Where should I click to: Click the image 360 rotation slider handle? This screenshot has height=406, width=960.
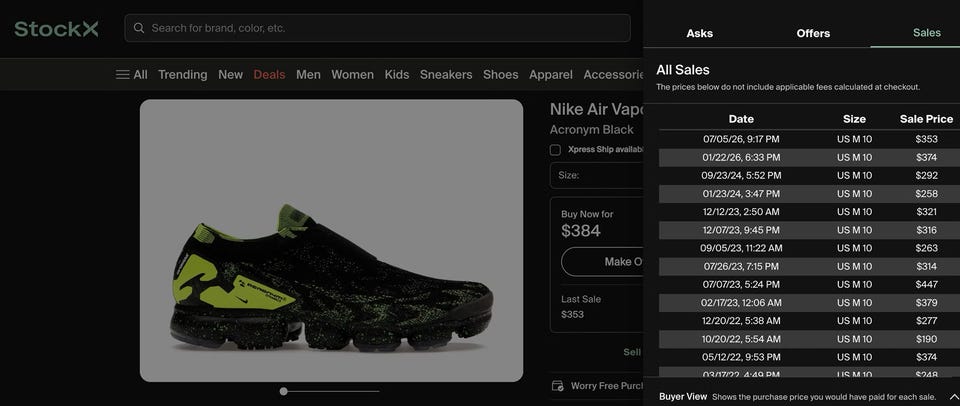click(283, 391)
